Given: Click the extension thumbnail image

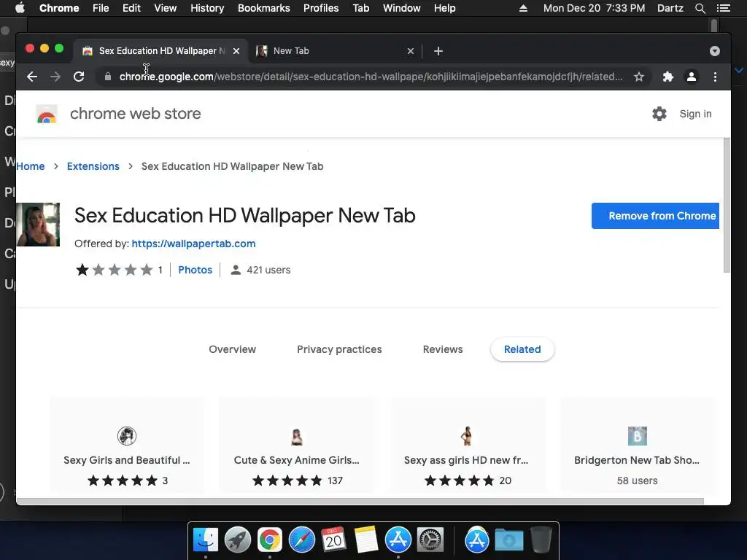Looking at the screenshot, I should pyautogui.click(x=38, y=225).
